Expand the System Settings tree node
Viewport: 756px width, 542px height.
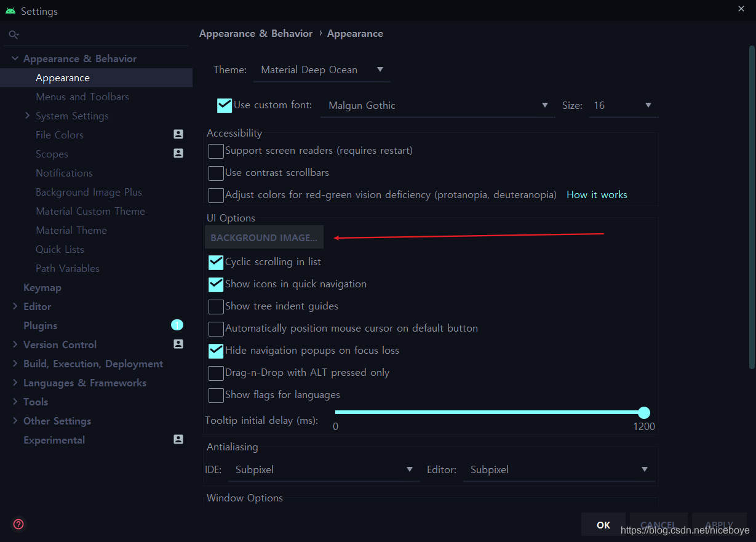coord(27,116)
